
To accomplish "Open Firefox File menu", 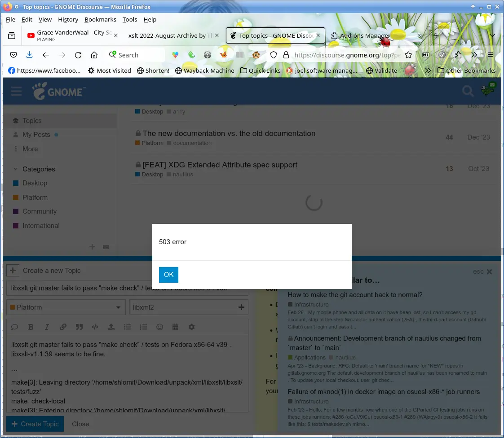I will 11,20.
